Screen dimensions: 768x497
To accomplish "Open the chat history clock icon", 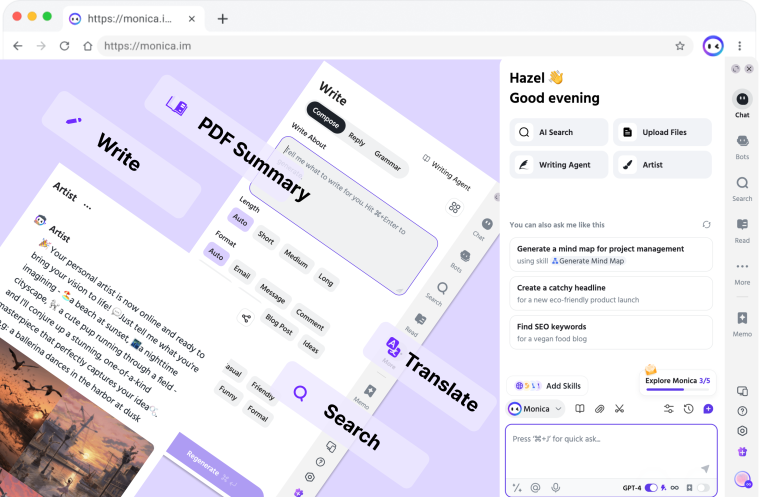I will click(x=689, y=409).
